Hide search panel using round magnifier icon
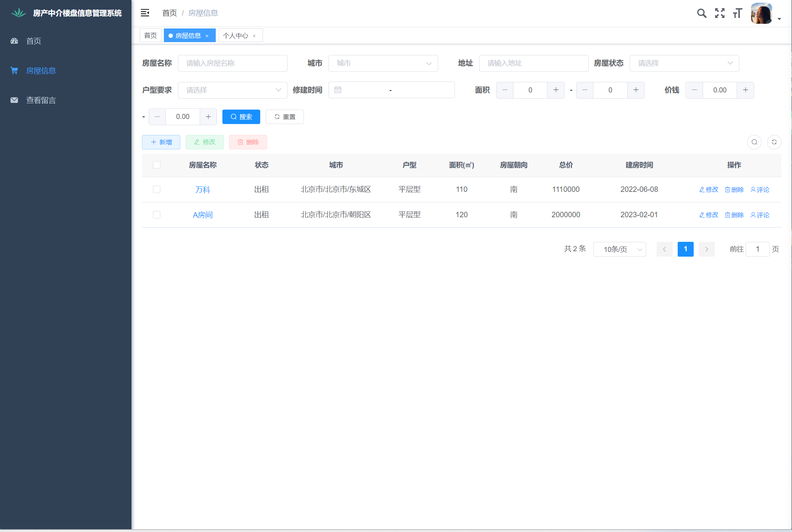Image resolution: width=792 pixels, height=532 pixels. [754, 142]
